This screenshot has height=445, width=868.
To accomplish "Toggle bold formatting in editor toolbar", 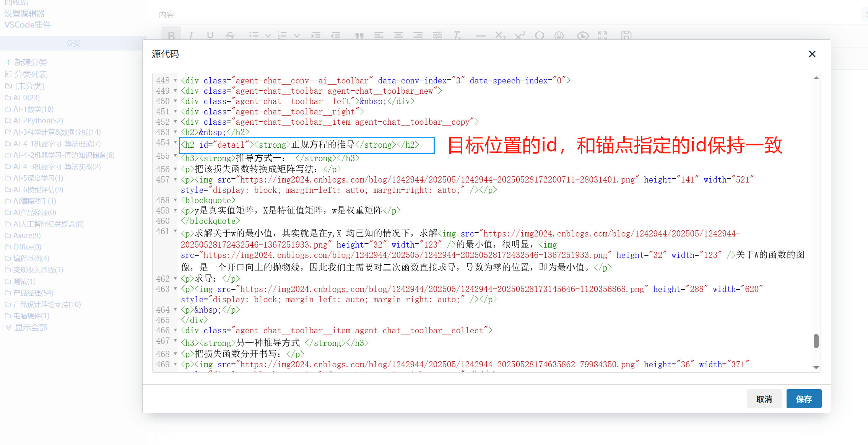I will (171, 36).
